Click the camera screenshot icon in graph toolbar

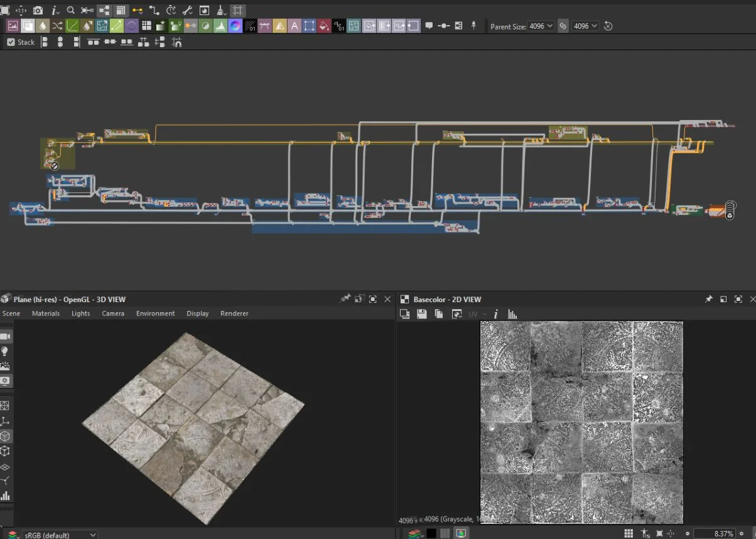[x=38, y=10]
